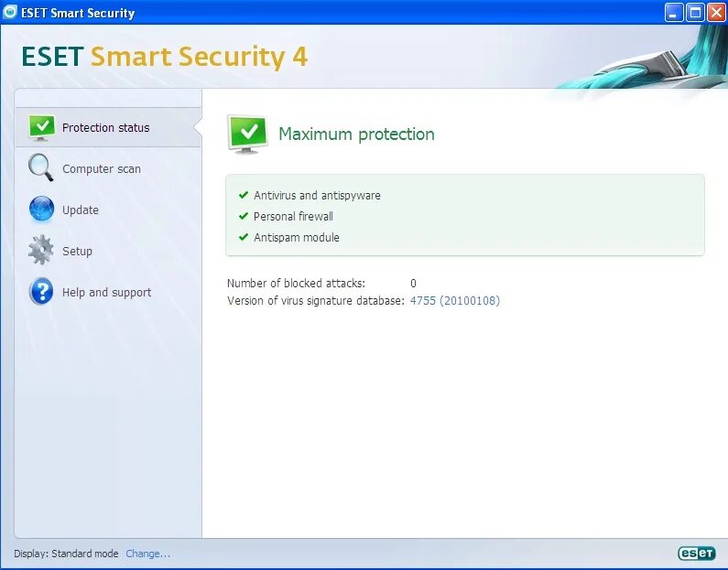Click the Display: Standard mode status text
The width and height of the screenshot is (728, 570).
(x=66, y=554)
